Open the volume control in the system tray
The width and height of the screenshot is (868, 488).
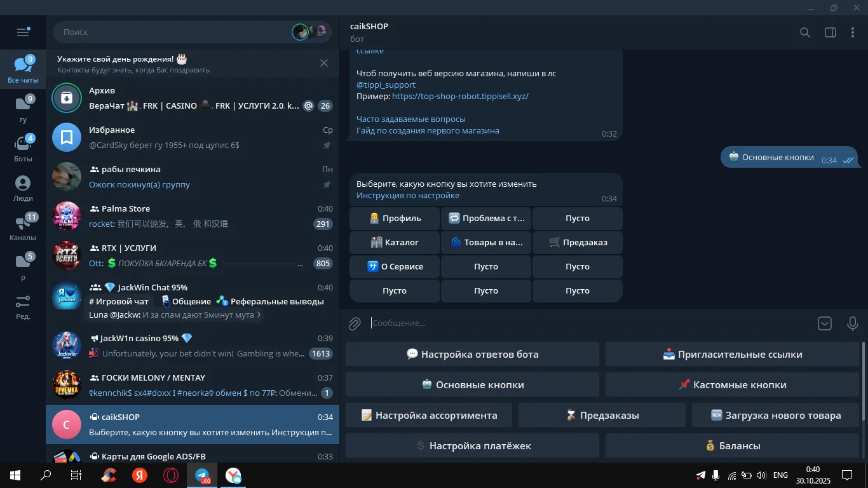[x=761, y=475]
